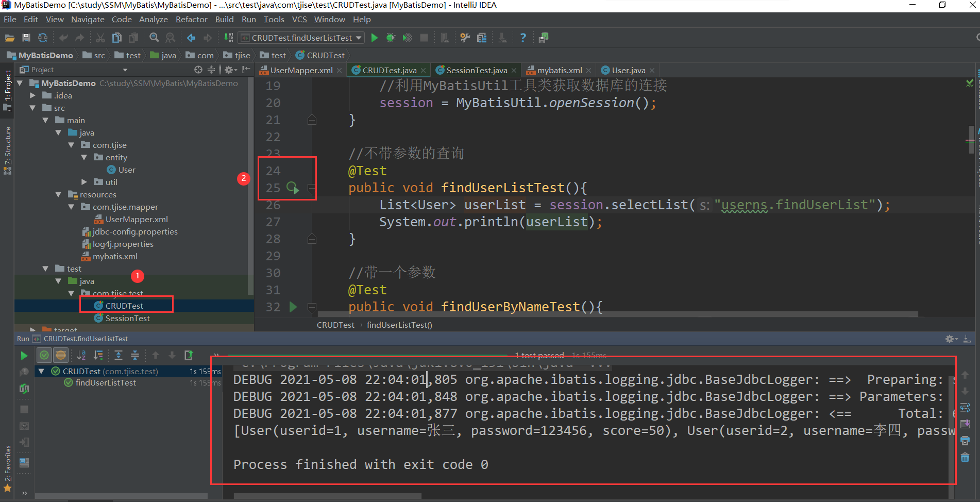The height and width of the screenshot is (502, 980).
Task: Rerun tests using Run panel green play
Action: (24, 356)
